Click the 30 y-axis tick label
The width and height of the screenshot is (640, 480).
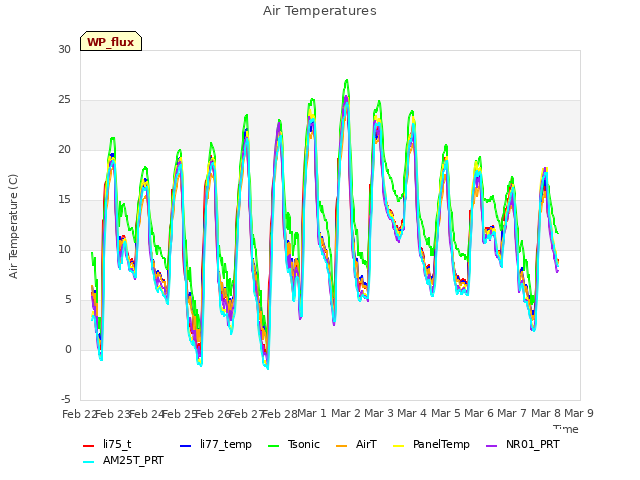64,49
